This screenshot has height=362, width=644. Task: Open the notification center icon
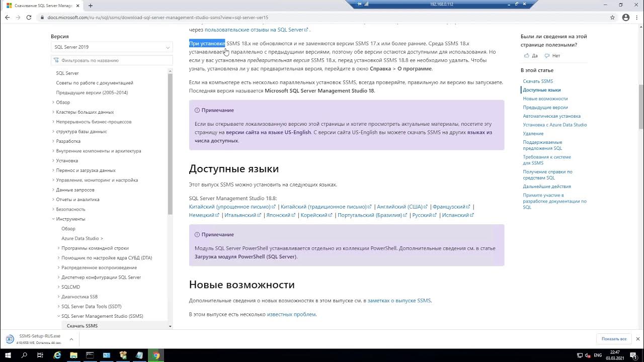click(633, 355)
